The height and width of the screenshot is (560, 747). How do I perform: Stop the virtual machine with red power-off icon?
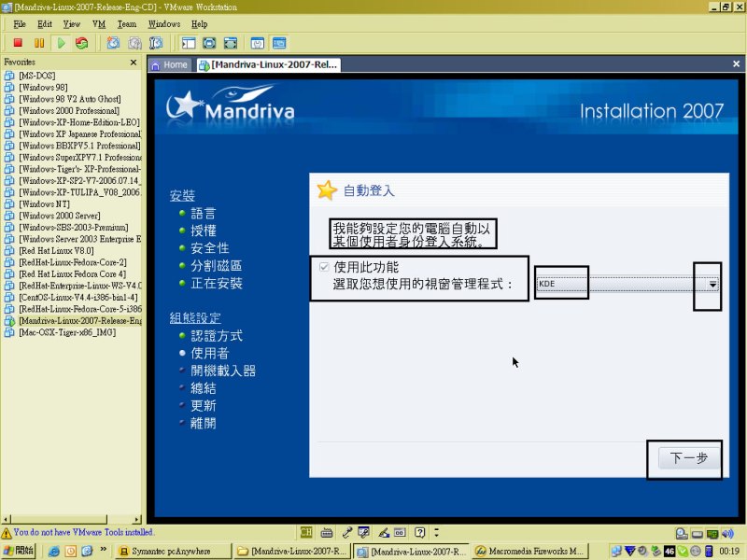(18, 43)
